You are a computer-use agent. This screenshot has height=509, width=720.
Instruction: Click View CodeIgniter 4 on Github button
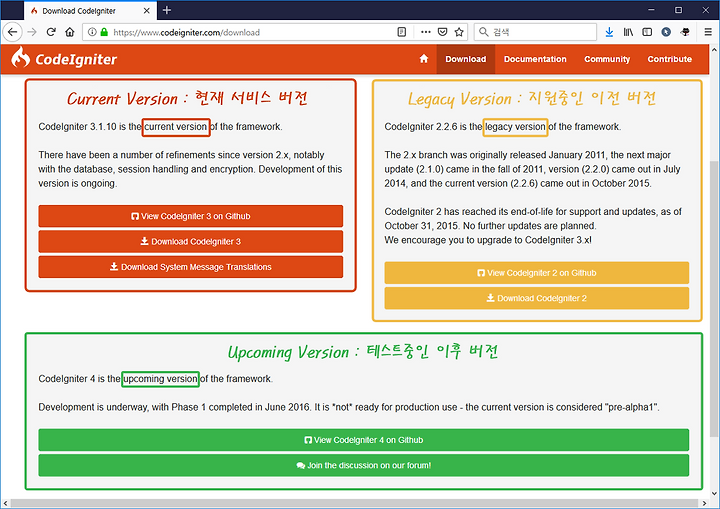click(364, 440)
